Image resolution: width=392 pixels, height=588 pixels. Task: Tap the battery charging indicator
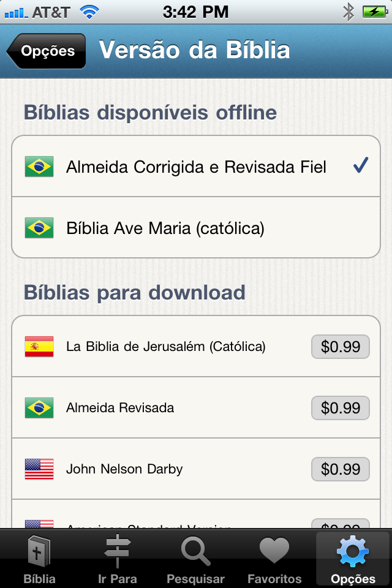coord(375,12)
